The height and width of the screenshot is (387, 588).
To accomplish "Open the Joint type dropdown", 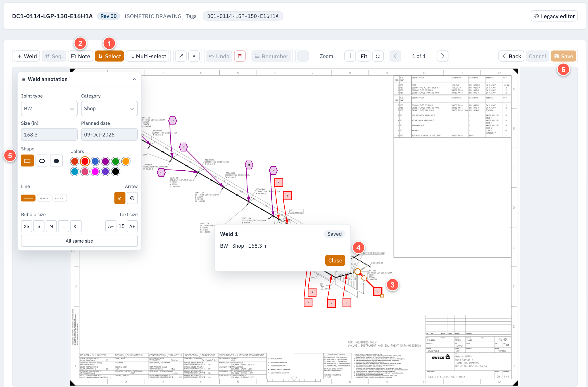I will click(x=49, y=109).
